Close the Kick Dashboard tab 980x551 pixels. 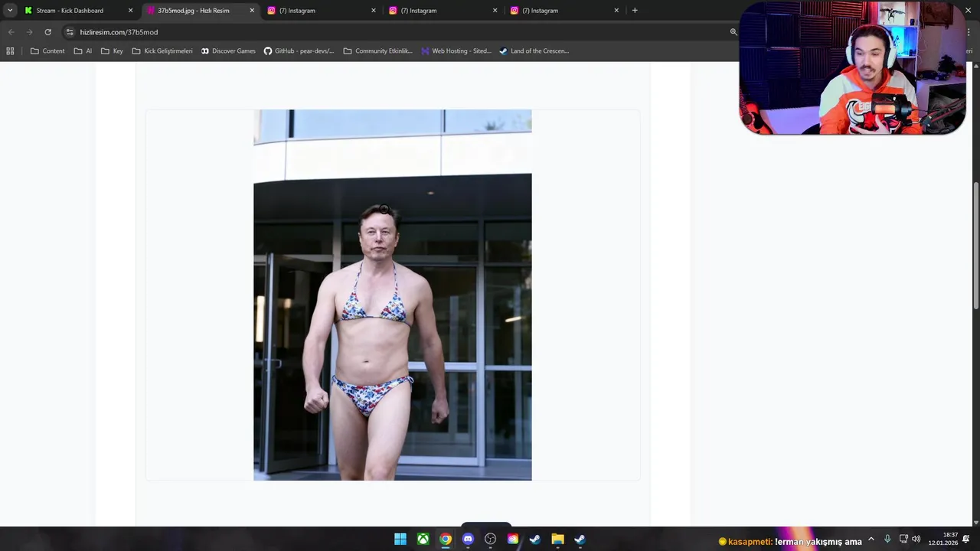click(x=130, y=11)
